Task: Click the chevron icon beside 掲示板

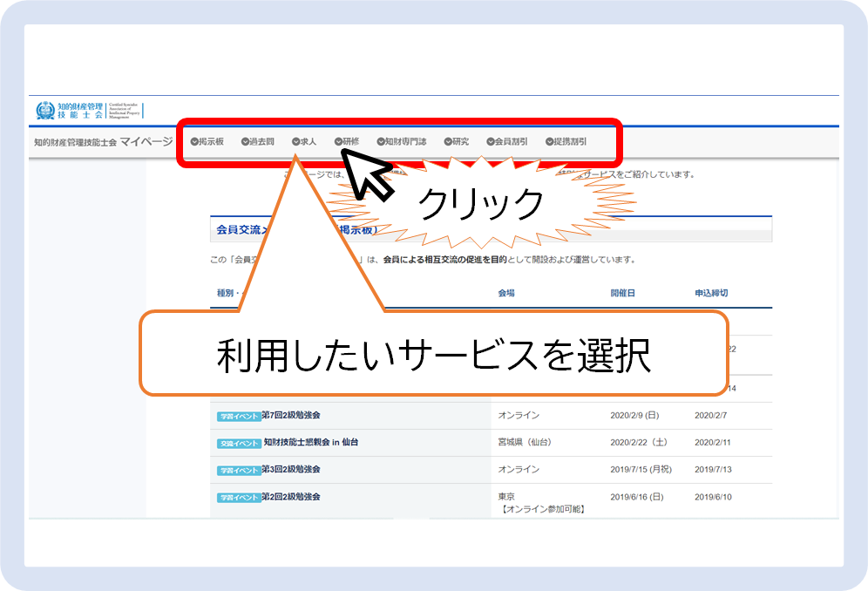Action: pos(193,141)
